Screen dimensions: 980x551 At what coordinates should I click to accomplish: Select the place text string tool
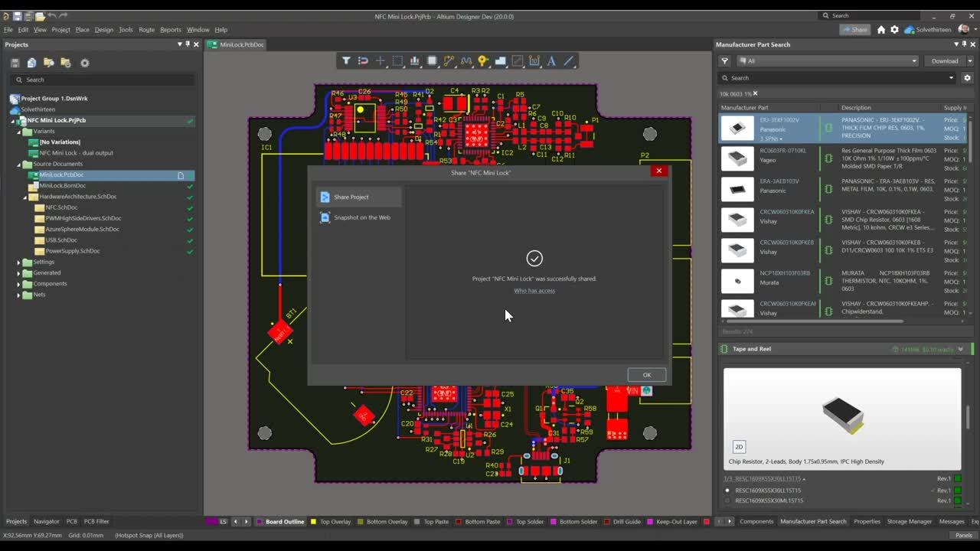(551, 61)
